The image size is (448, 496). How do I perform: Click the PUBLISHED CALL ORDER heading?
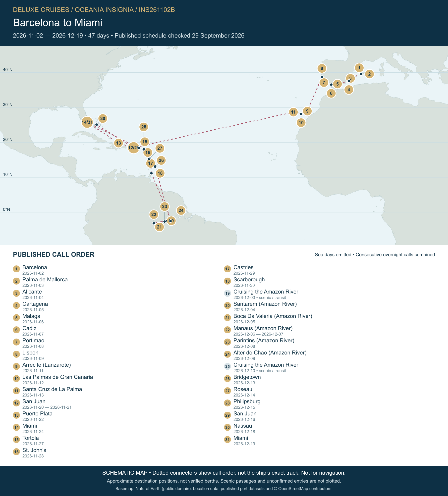(54, 254)
